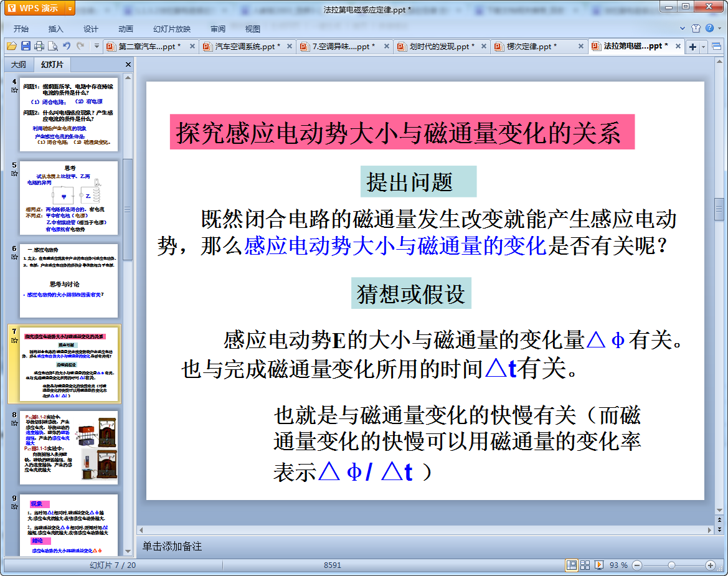Image resolution: width=728 pixels, height=576 pixels.
Task: Close the 7.空调异味....ppt document tab
Action: click(386, 47)
